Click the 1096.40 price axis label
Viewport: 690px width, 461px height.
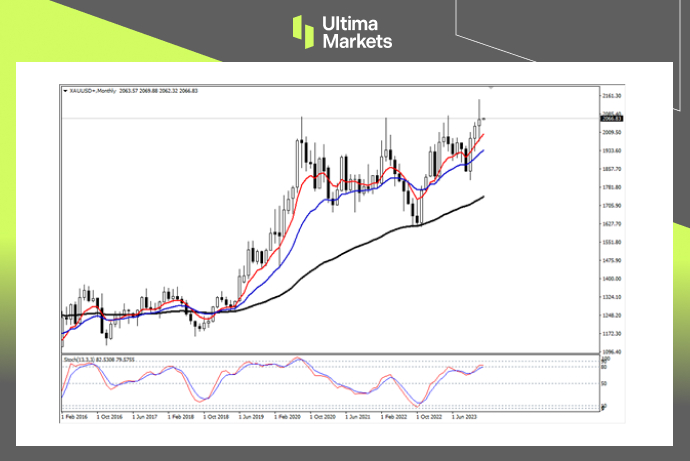(x=612, y=352)
